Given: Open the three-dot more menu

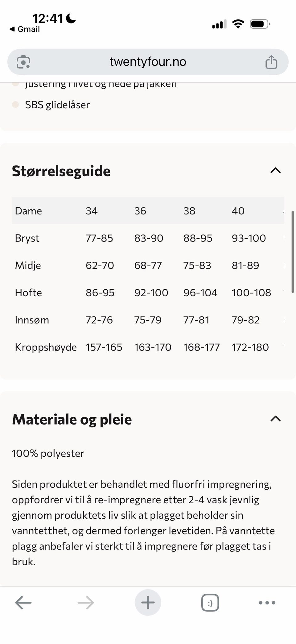Looking at the screenshot, I should pyautogui.click(x=267, y=603).
